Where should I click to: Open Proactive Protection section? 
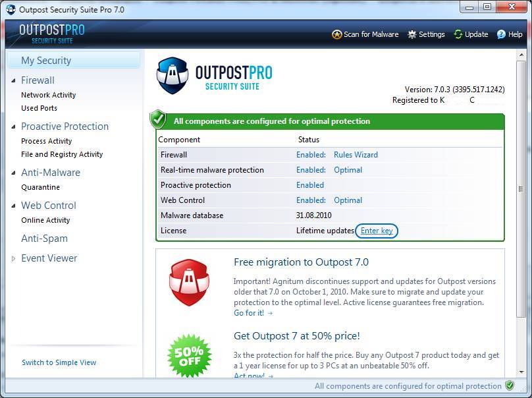point(65,127)
